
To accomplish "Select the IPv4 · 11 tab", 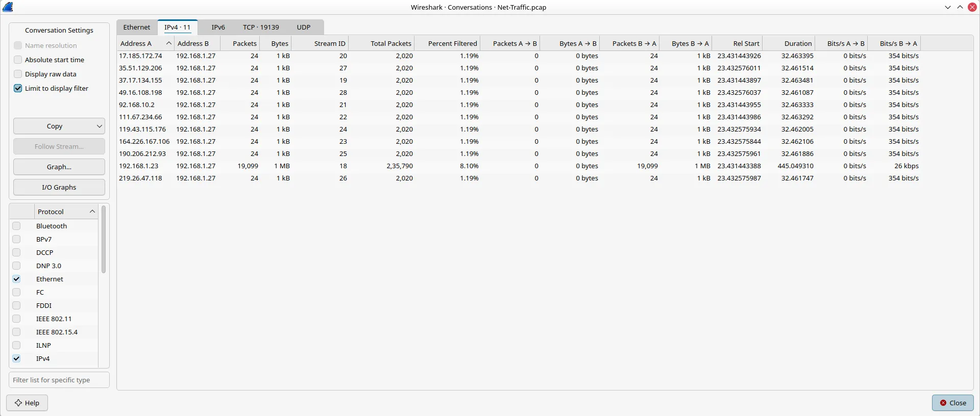I will click(x=177, y=27).
